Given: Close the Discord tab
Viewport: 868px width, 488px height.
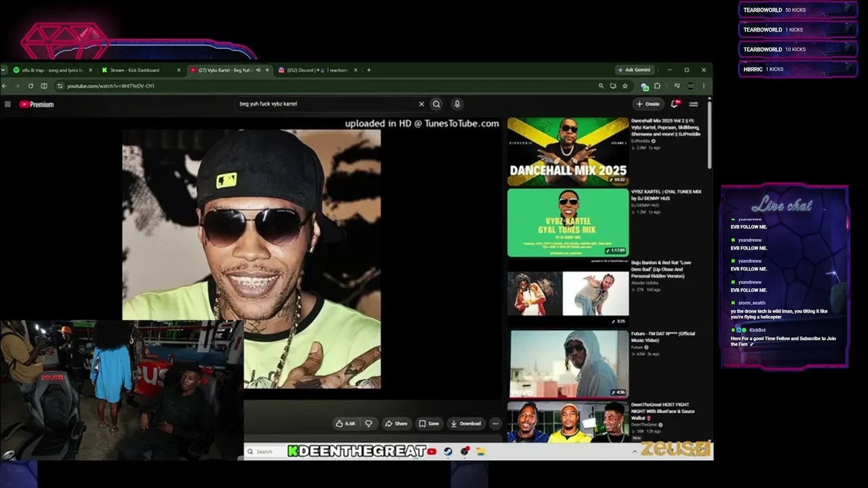Looking at the screenshot, I should coord(355,70).
